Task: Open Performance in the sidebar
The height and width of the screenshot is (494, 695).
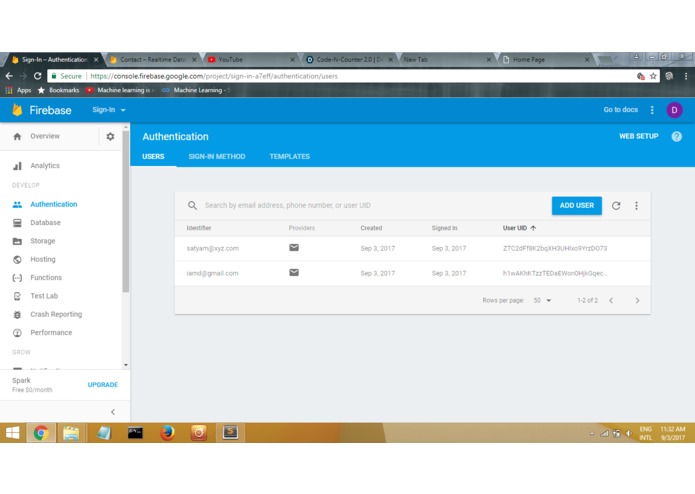Action: tap(51, 333)
